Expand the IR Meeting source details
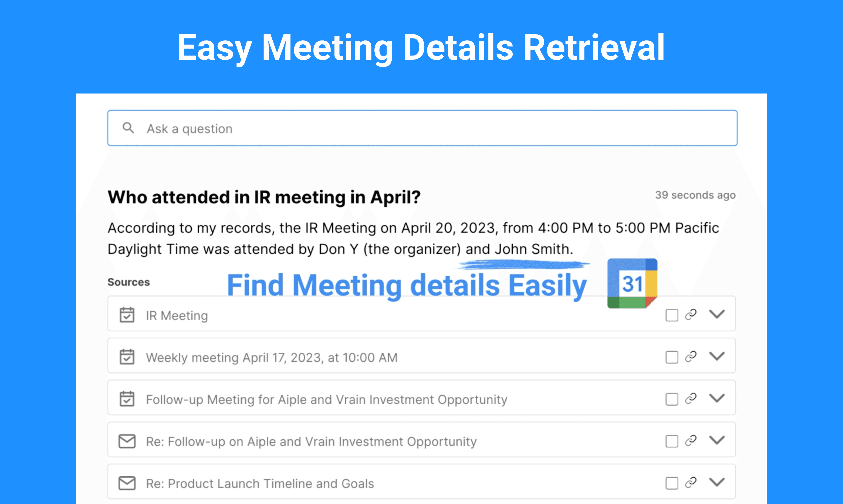This screenshot has height=504, width=843. (x=717, y=314)
